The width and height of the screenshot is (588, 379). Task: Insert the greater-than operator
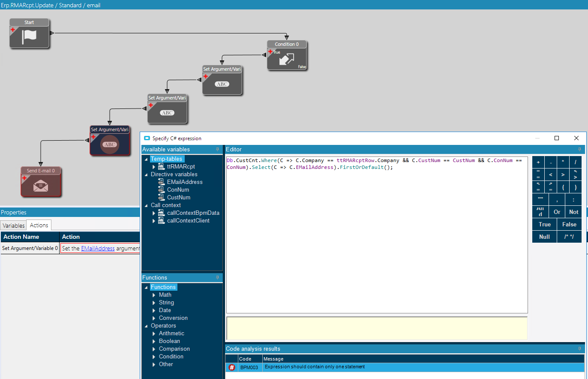coord(563,174)
